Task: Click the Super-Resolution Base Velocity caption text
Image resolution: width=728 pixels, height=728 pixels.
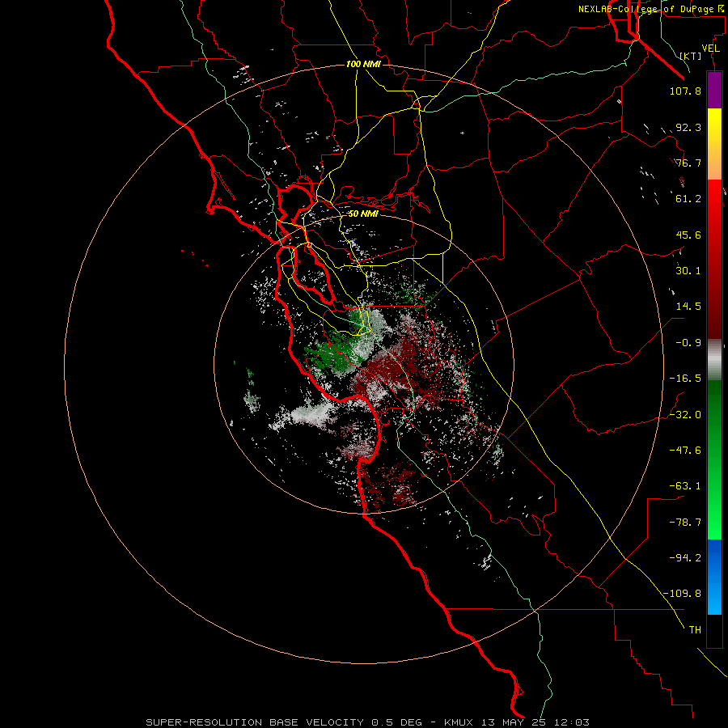Action: [367, 722]
